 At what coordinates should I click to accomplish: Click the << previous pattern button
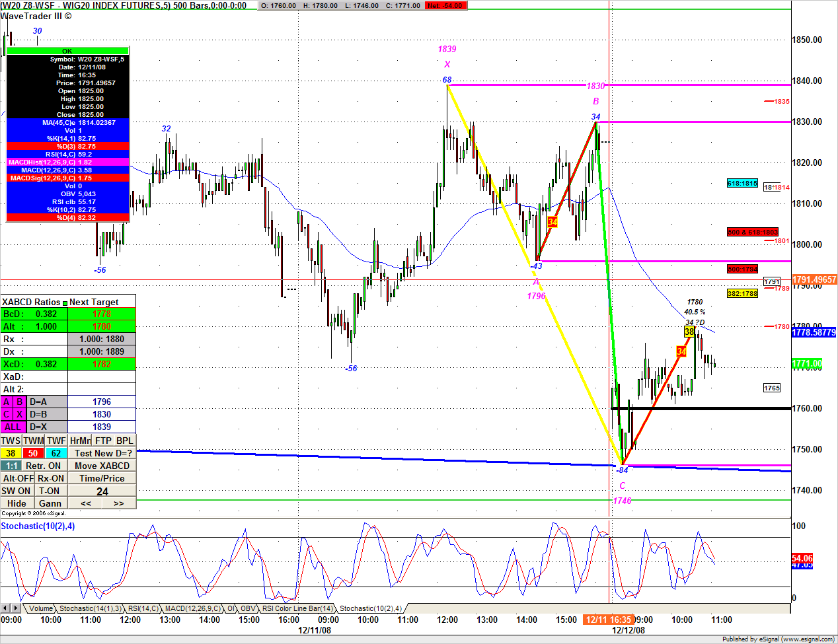pyautogui.click(x=86, y=503)
